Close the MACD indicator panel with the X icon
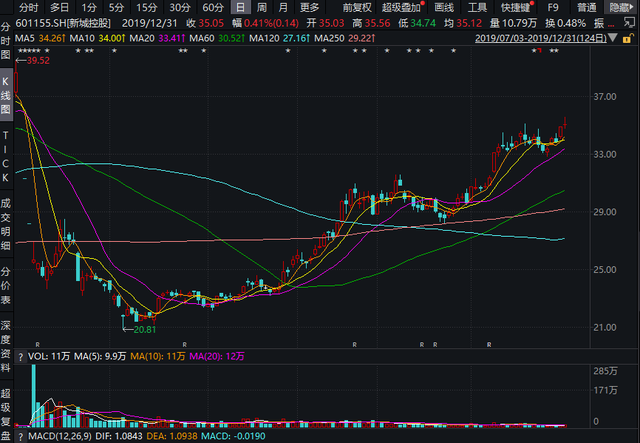Screen dimensions: 640x443 (21, 436)
